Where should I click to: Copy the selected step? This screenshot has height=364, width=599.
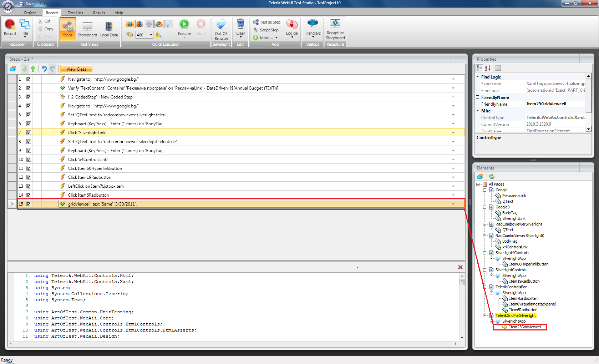click(x=46, y=29)
